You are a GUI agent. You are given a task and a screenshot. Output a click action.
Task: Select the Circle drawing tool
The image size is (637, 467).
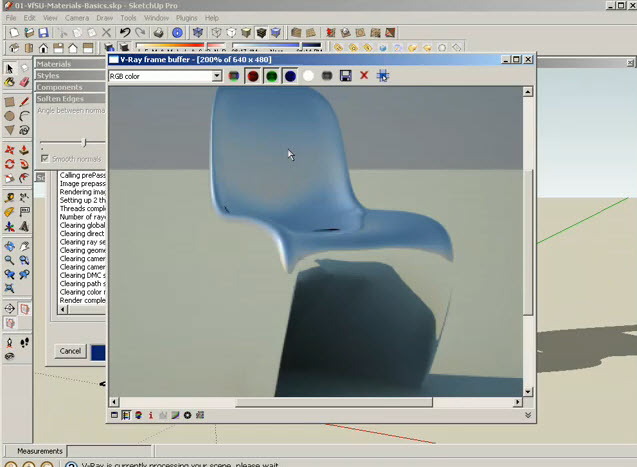tap(10, 116)
